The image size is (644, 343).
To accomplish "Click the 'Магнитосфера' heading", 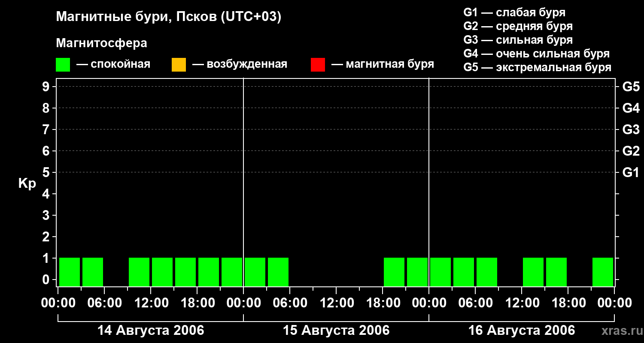I will tap(101, 43).
